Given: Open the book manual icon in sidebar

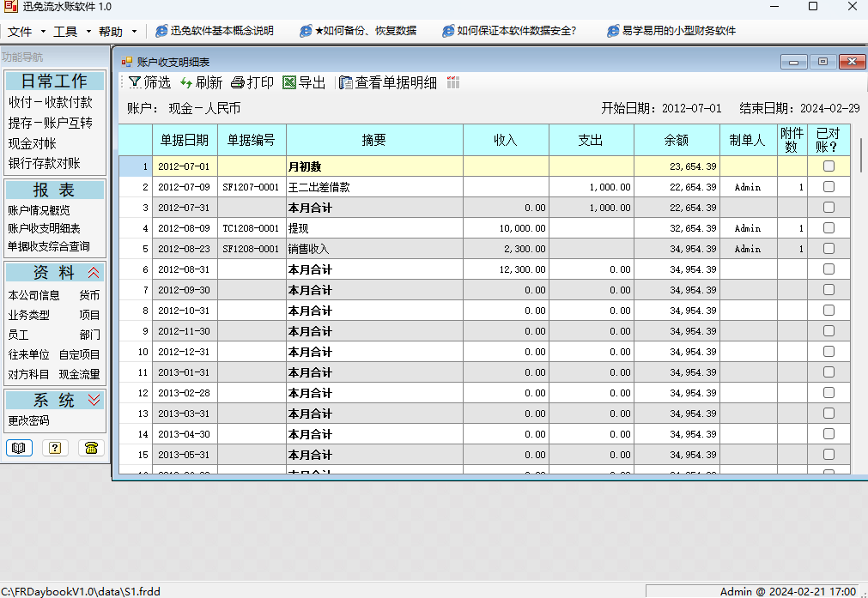Looking at the screenshot, I should pyautogui.click(x=19, y=447).
